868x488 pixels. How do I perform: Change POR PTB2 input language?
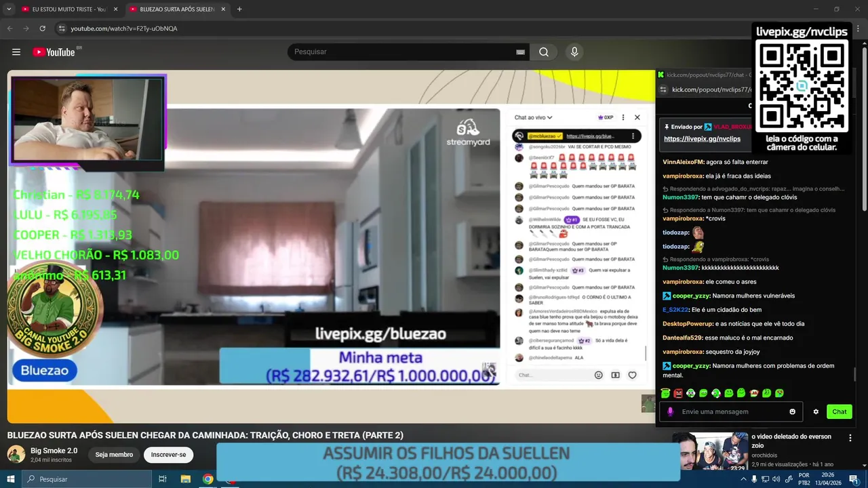[804, 479]
